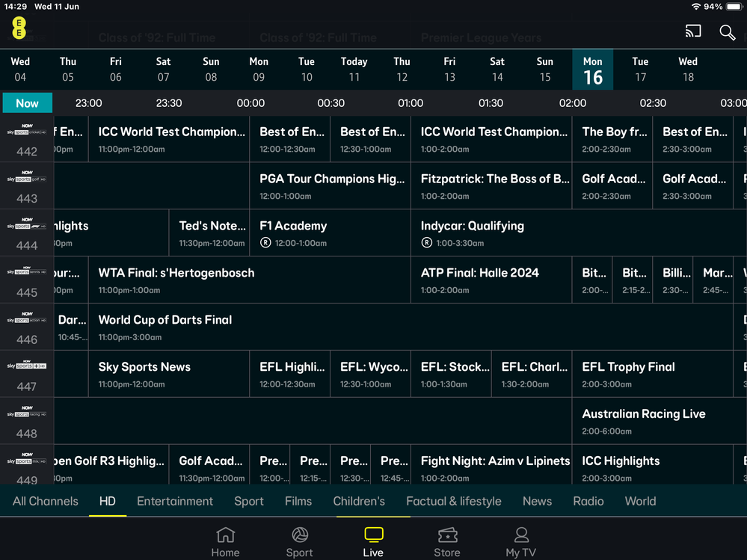The image size is (747, 560).
Task: Choose Tue 17 in the date strip
Action: pyautogui.click(x=640, y=69)
